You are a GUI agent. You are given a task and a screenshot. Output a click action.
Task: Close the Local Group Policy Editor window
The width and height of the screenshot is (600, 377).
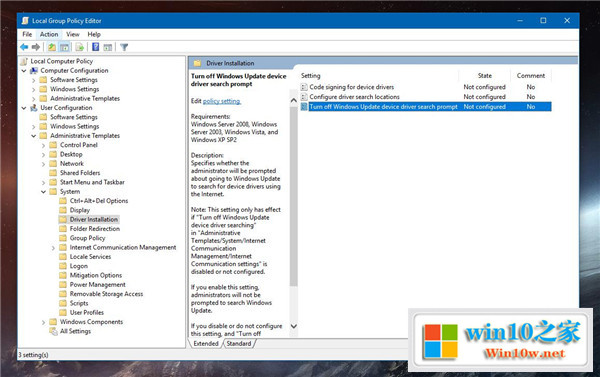point(567,21)
